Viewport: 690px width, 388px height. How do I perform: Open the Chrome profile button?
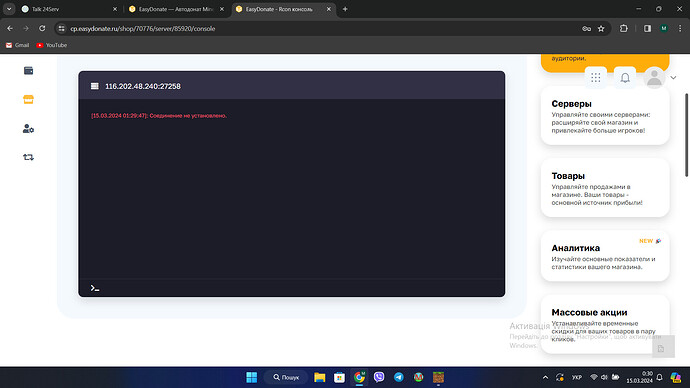pyautogui.click(x=664, y=29)
